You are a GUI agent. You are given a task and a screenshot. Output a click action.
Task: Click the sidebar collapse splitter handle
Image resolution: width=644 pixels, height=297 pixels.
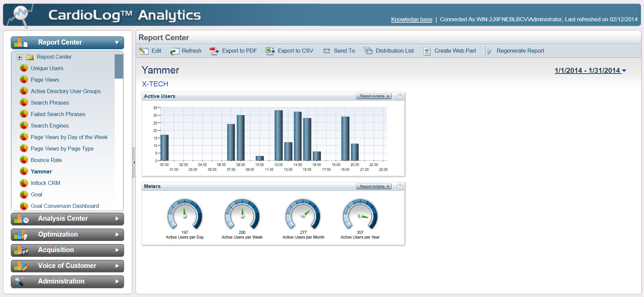(134, 162)
